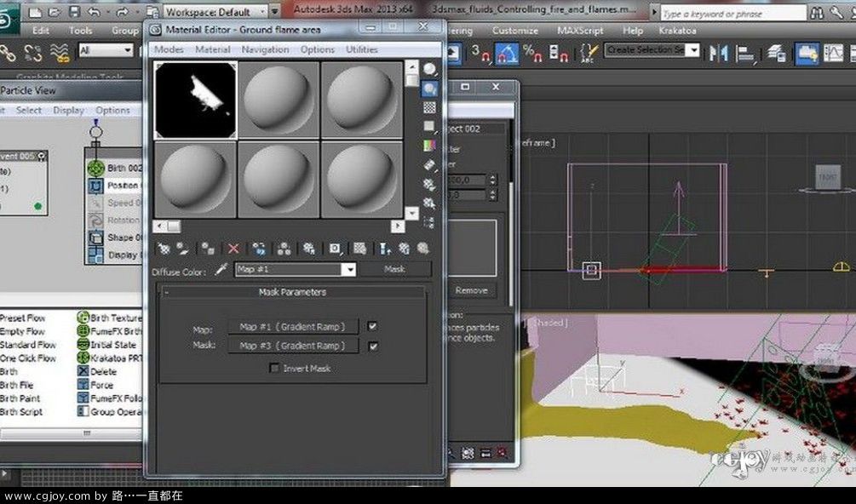Click the binoculars search icon
856x504 pixels.
pyautogui.click(x=817, y=13)
